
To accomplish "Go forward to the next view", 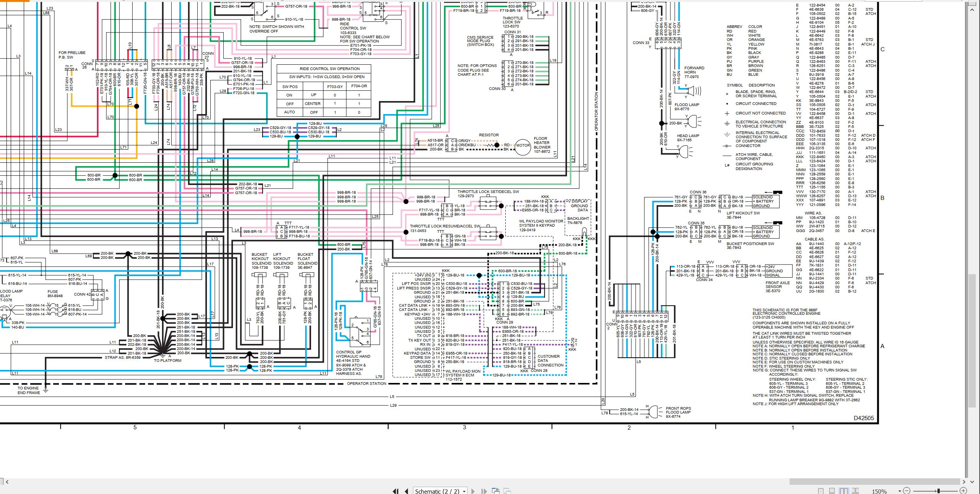I will (x=507, y=491).
